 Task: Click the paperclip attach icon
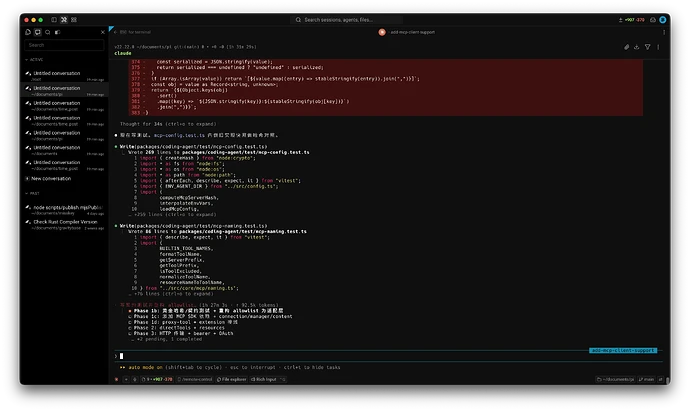[626, 47]
